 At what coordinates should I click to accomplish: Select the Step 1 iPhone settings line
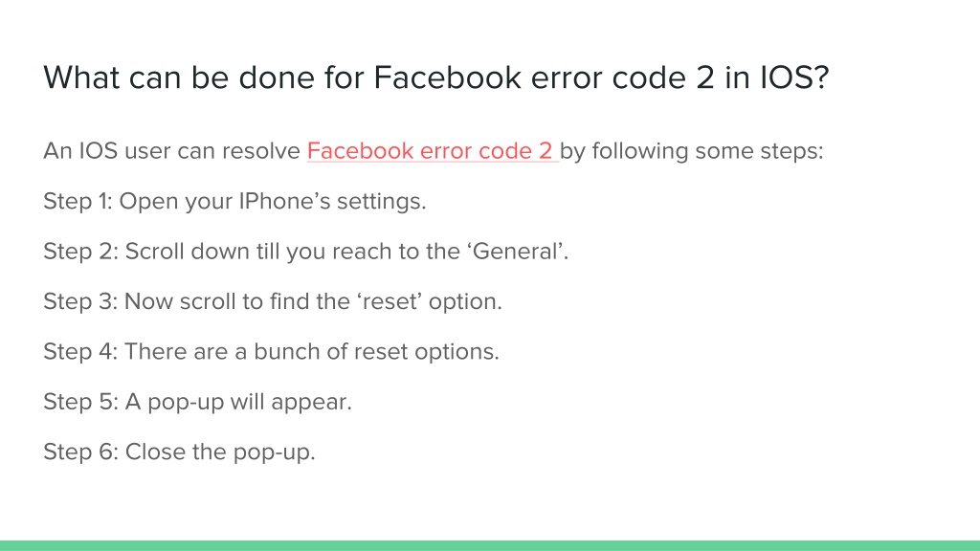[234, 201]
